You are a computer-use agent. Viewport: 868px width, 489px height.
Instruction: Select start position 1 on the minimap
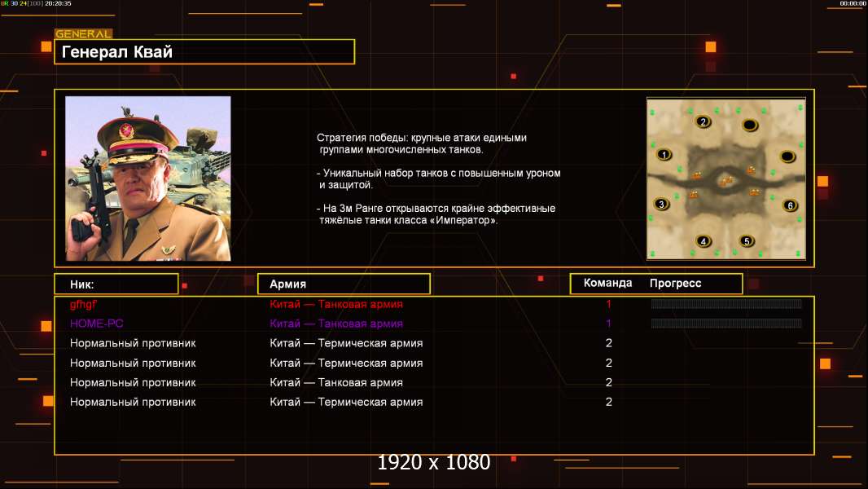coord(664,155)
